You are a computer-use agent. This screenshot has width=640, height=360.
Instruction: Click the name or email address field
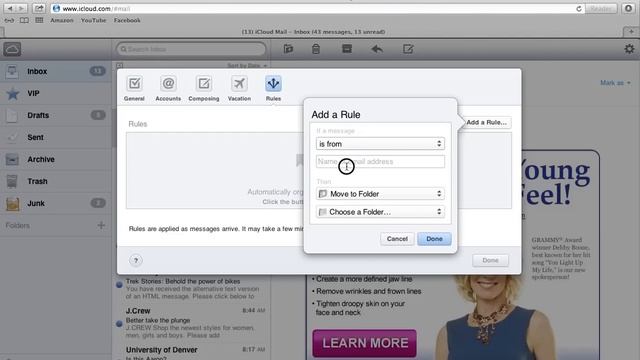coord(380,162)
